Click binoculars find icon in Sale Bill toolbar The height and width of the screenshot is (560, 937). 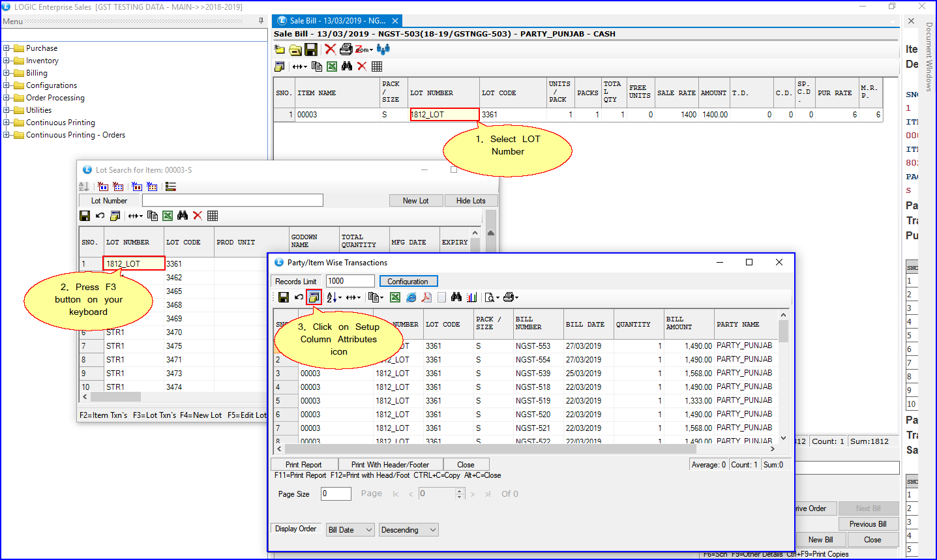pos(347,66)
